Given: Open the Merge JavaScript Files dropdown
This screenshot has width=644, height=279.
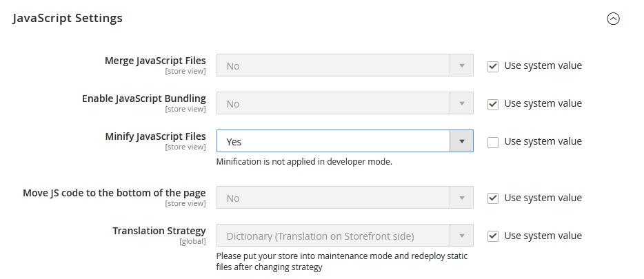Looking at the screenshot, I should [x=345, y=66].
